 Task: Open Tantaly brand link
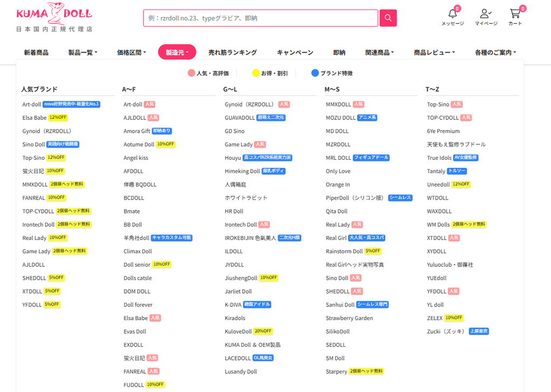pyautogui.click(x=436, y=171)
